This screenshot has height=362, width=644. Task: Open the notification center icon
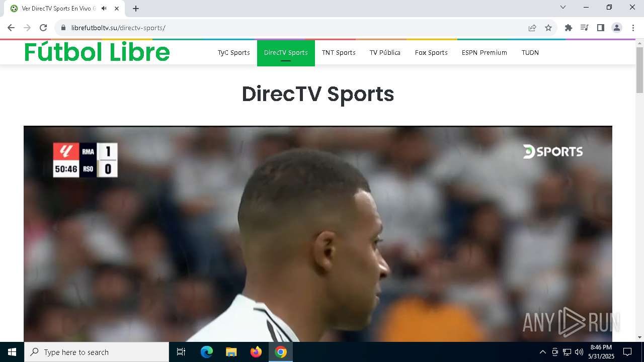click(x=627, y=352)
